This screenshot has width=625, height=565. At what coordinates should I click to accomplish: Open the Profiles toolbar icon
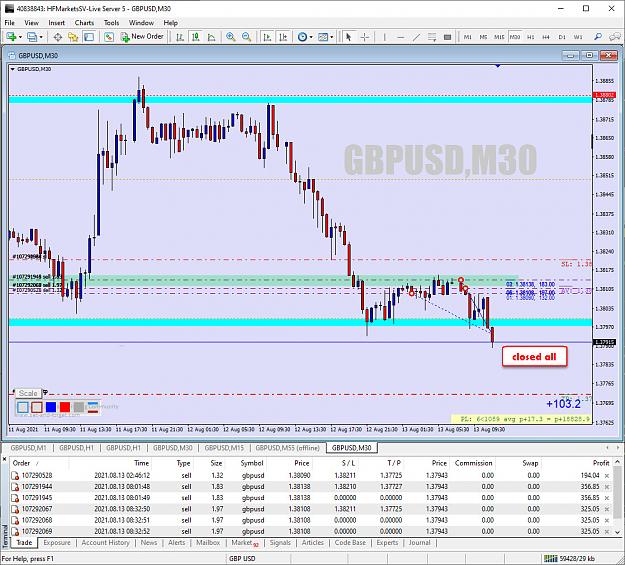(x=31, y=37)
